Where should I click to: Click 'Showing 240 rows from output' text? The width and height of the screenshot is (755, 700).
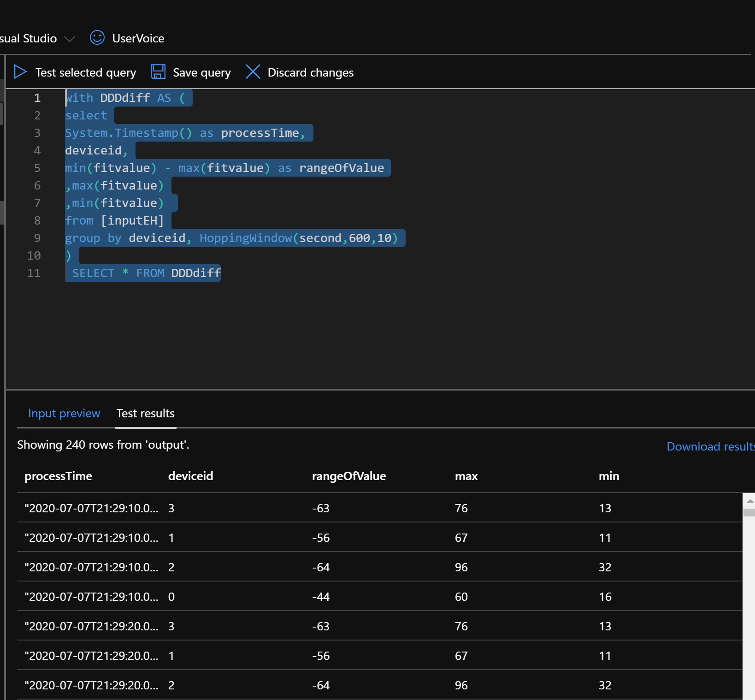point(103,445)
